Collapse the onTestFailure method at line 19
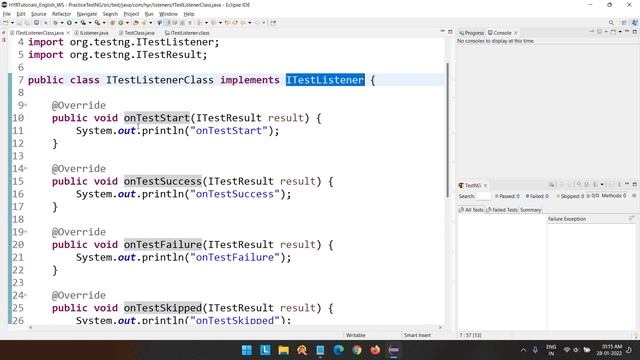This screenshot has height=360, width=640. [x=25, y=232]
